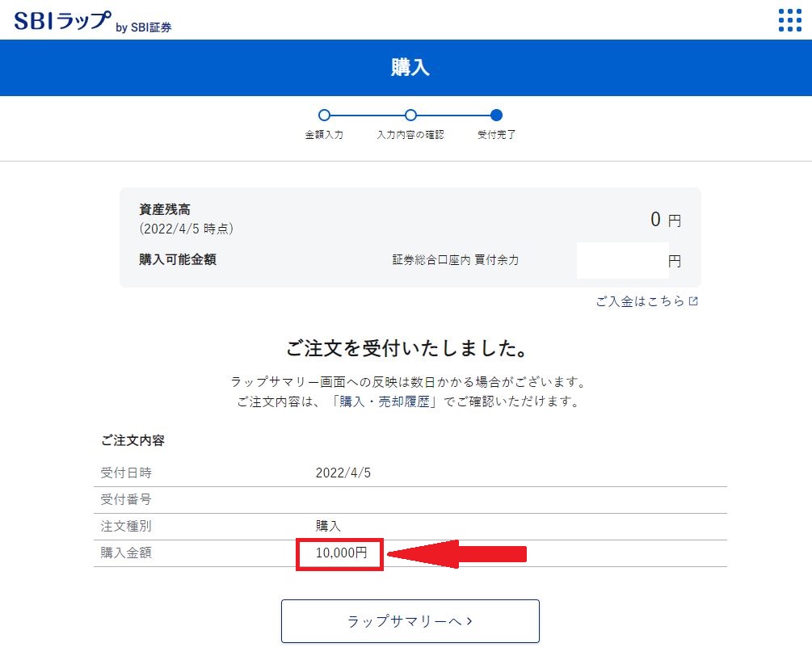Select the 受付日時 row label

click(x=126, y=473)
